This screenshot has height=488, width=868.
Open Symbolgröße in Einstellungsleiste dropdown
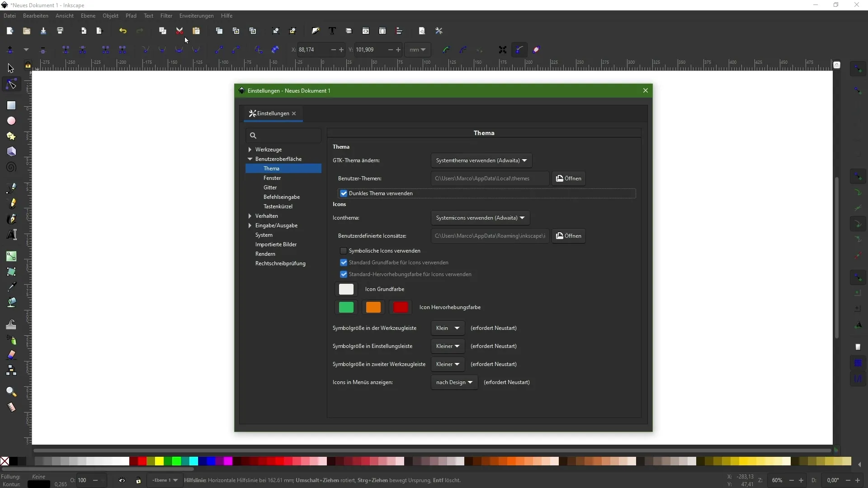tap(448, 346)
